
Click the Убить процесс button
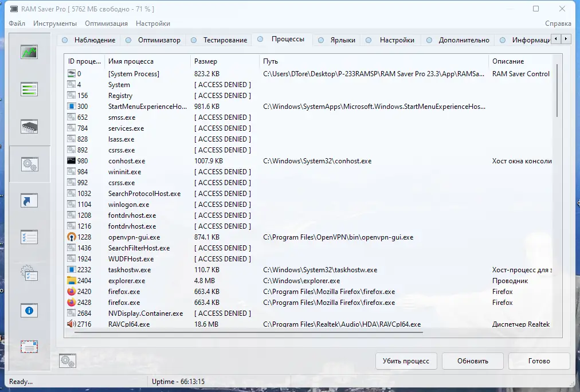(406, 361)
